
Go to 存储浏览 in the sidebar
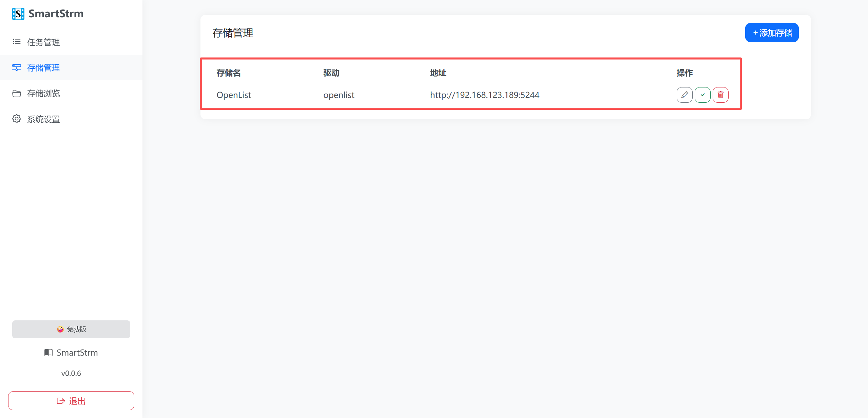click(x=43, y=94)
